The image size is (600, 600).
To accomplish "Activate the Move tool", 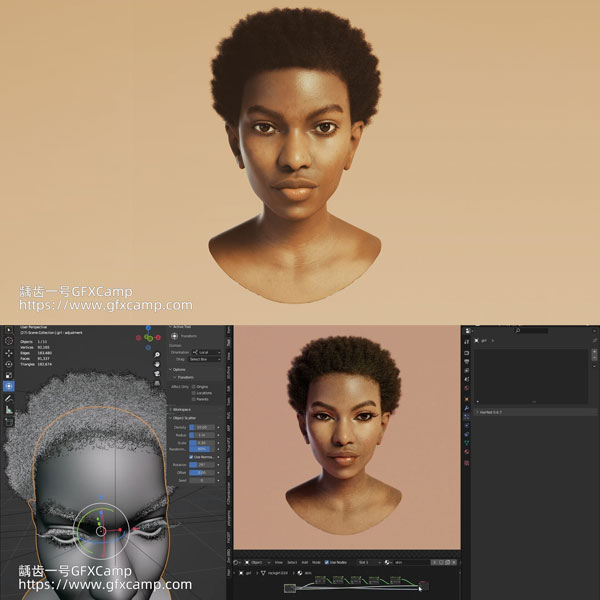I will 9,353.
